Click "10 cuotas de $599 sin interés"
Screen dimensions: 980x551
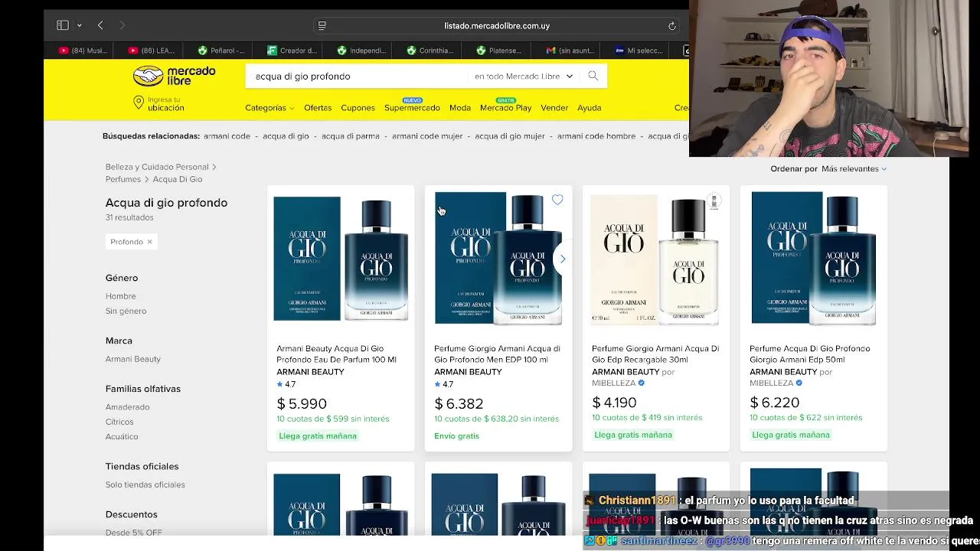click(x=333, y=419)
